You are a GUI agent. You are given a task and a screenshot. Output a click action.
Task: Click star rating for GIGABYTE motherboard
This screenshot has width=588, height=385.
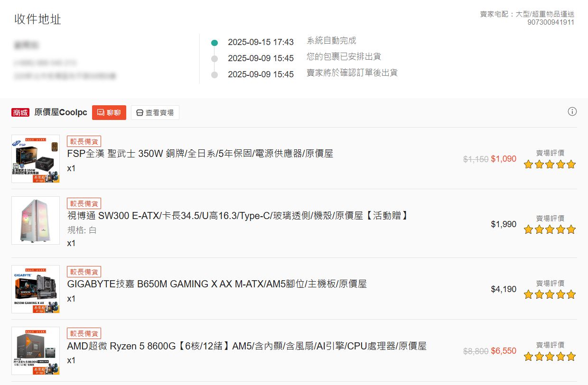[x=550, y=294]
